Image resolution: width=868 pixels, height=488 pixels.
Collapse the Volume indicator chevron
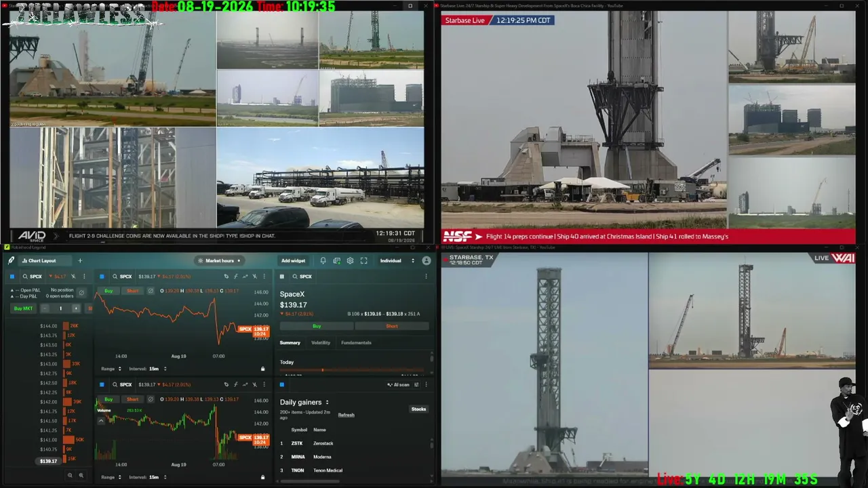click(102, 421)
